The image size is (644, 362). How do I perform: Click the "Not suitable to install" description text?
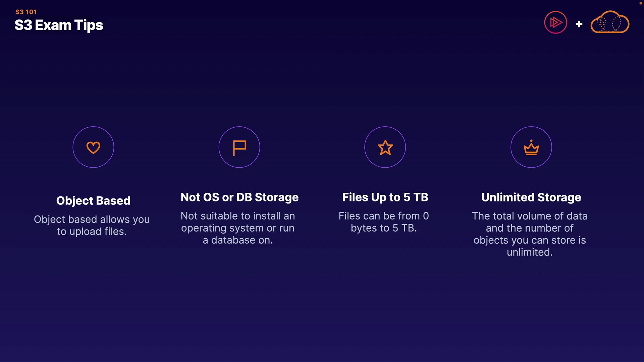238,216
